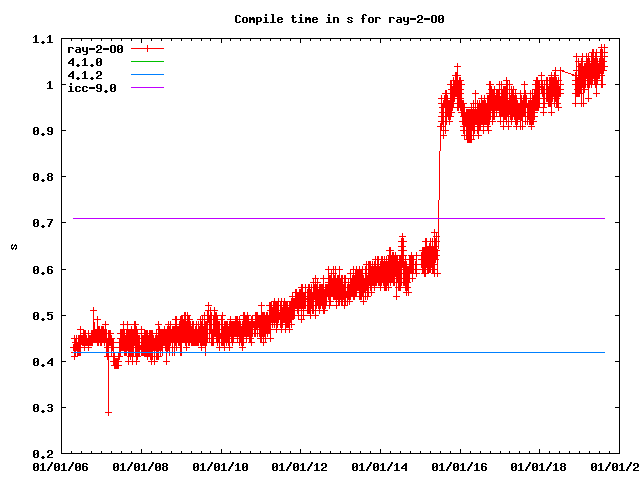
Task: Click the 1.1 y-axis tick label
Action: 43,39
